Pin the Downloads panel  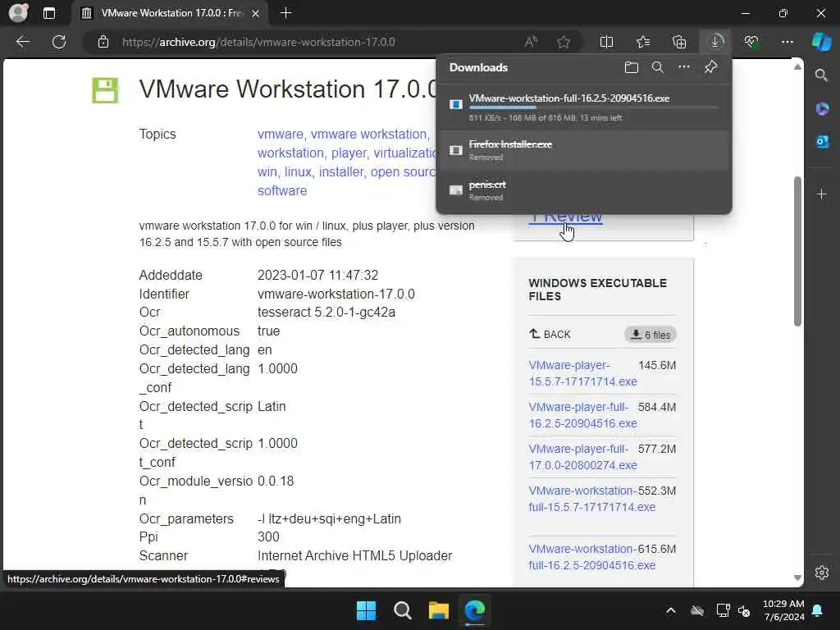(711, 67)
